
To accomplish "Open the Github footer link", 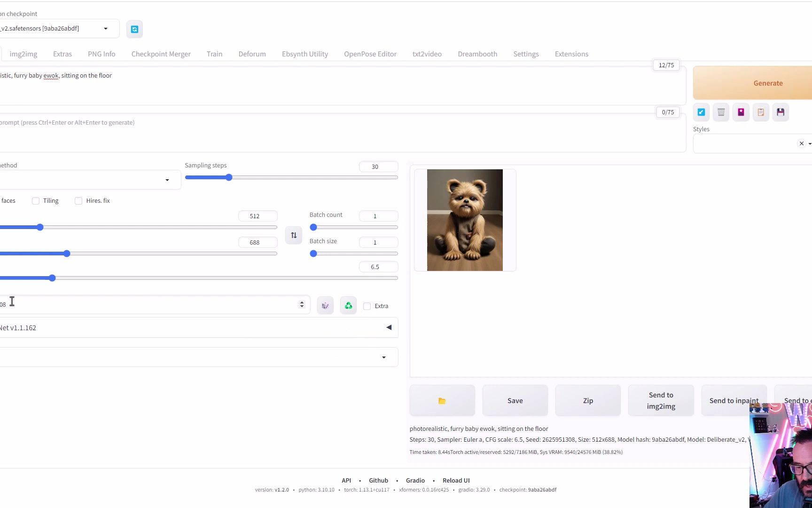I will (378, 481).
